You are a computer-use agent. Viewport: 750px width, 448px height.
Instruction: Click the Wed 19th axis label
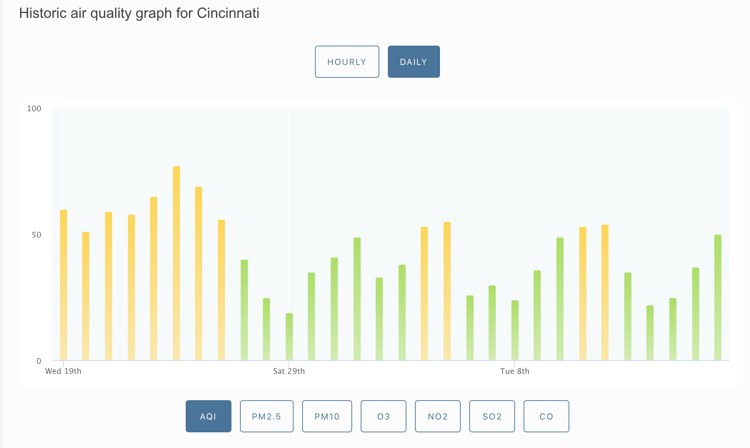coord(63,371)
